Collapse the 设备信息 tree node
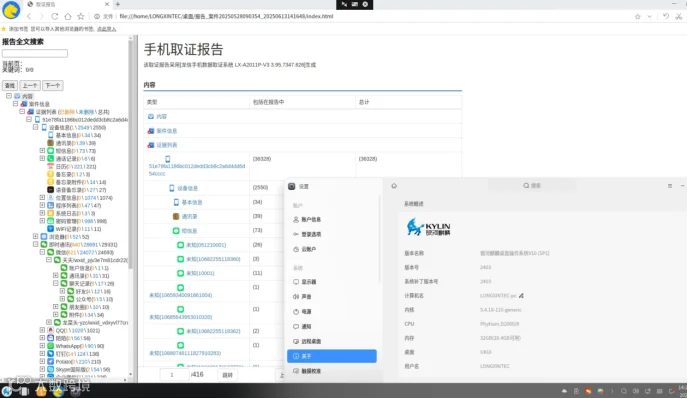This screenshot has height=399, width=688. coord(36,127)
